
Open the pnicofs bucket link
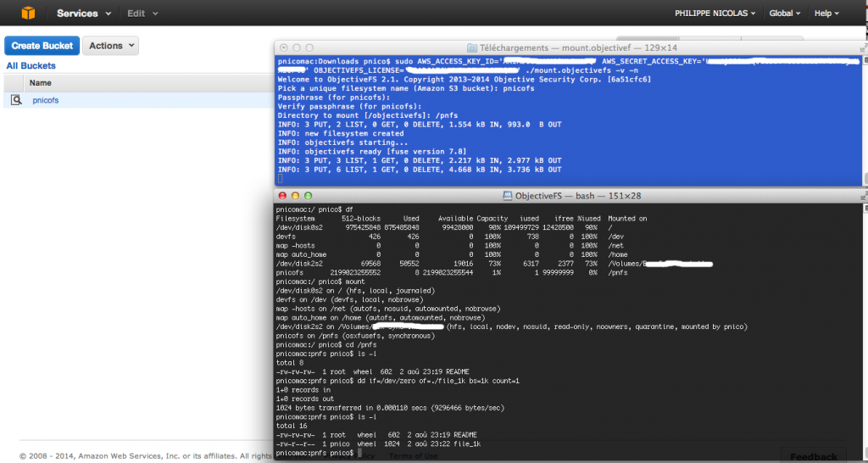click(46, 100)
